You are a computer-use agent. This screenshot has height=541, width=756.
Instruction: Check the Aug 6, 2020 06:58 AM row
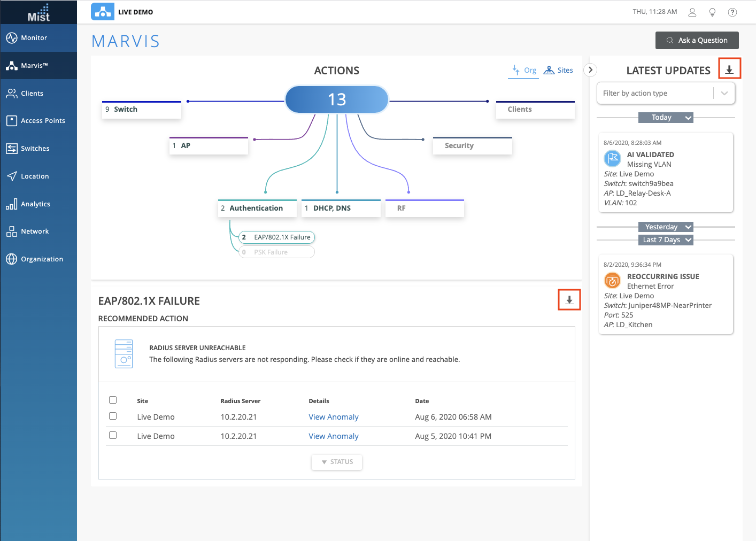point(113,416)
